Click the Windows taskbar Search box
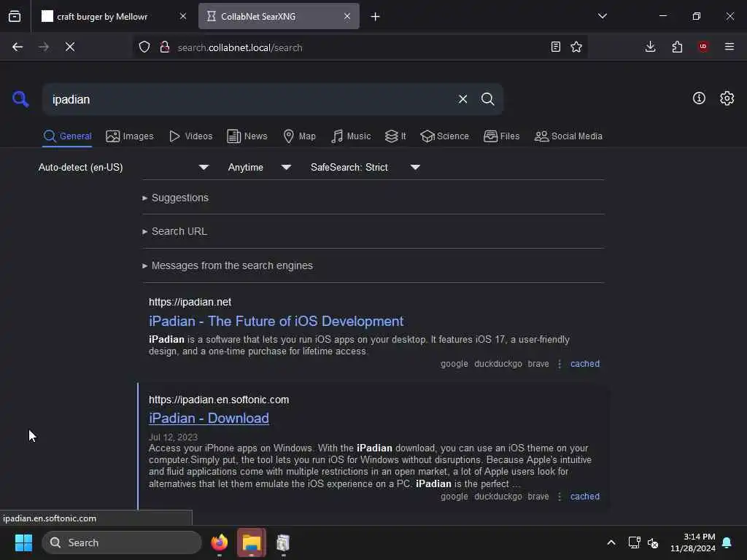747x560 pixels. (122, 542)
